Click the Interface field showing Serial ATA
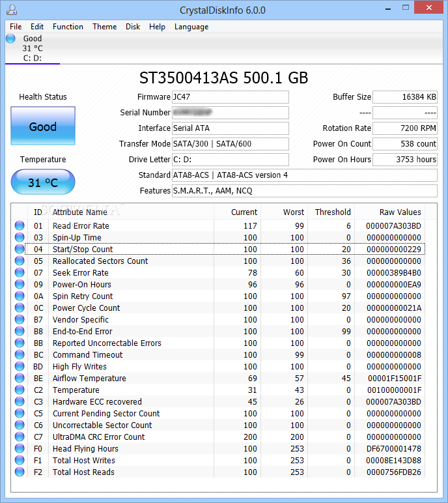 pos(231,128)
